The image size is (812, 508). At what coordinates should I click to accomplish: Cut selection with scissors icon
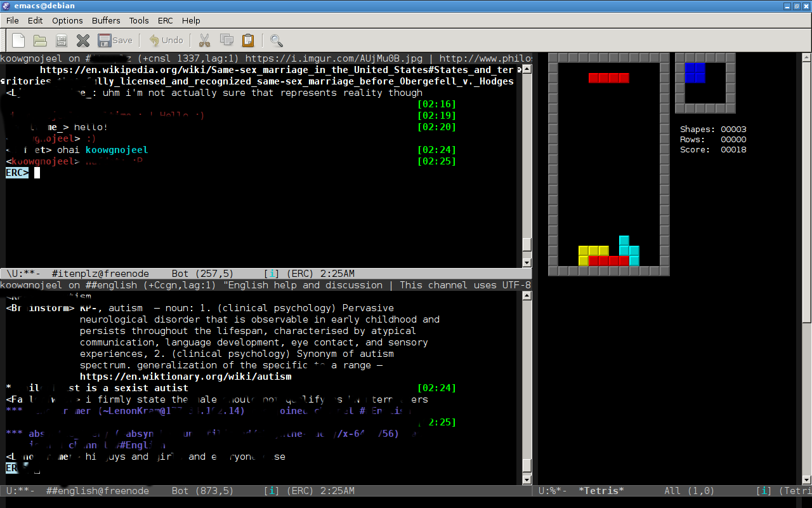[204, 41]
